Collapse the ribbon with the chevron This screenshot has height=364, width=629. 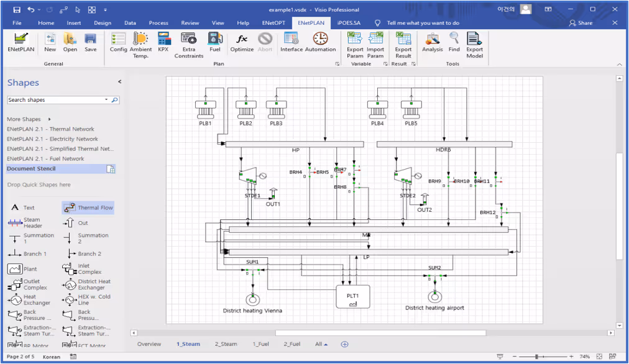point(620,64)
